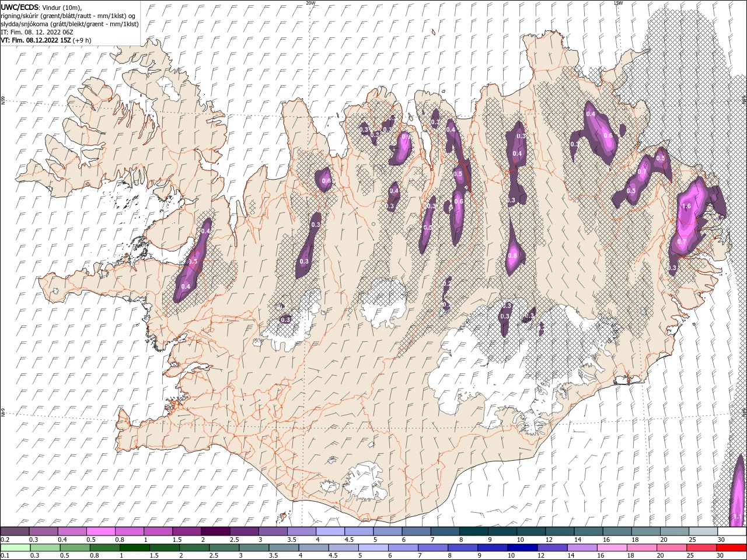
Task: Pick the darkest purple snow swatch from 2 to 2.5
Action: coord(215,531)
